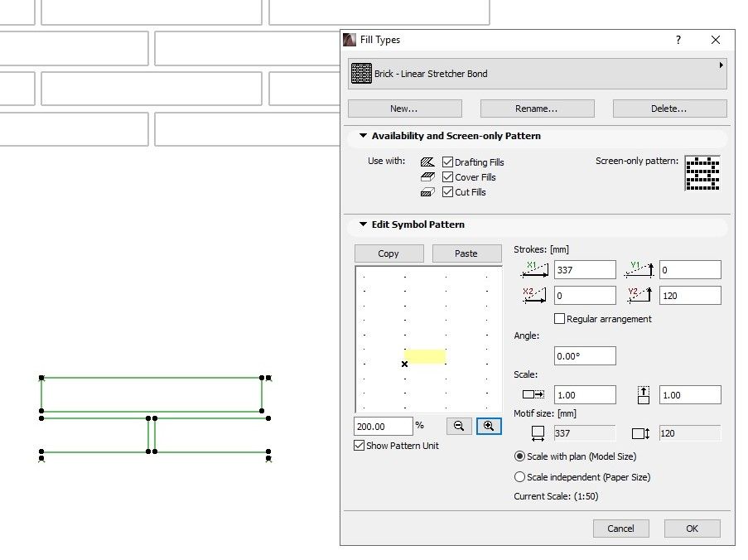Click the zoom in magnifier icon

489,426
